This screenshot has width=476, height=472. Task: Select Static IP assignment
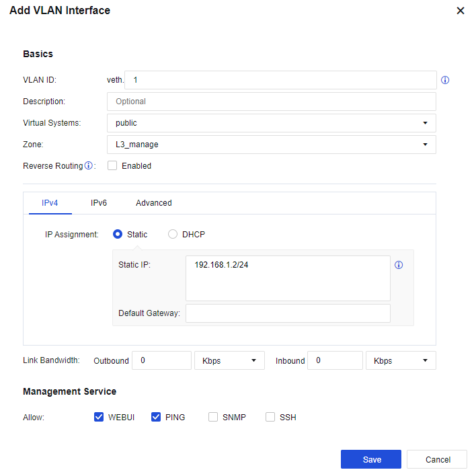(x=118, y=235)
